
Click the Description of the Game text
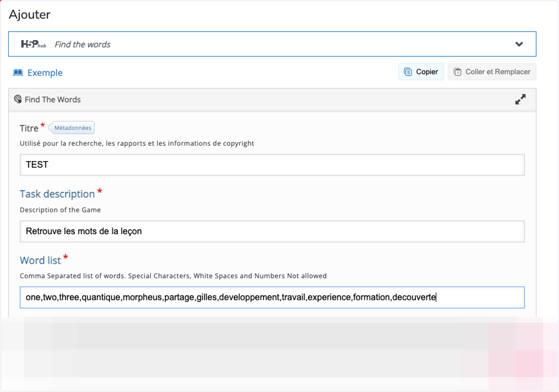(61, 210)
